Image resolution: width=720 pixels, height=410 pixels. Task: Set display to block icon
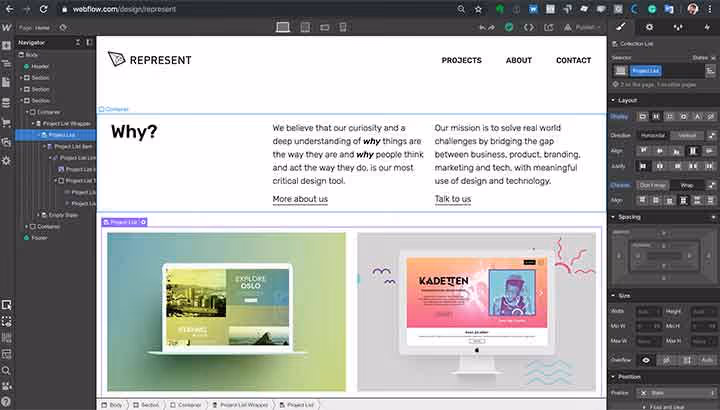click(642, 117)
